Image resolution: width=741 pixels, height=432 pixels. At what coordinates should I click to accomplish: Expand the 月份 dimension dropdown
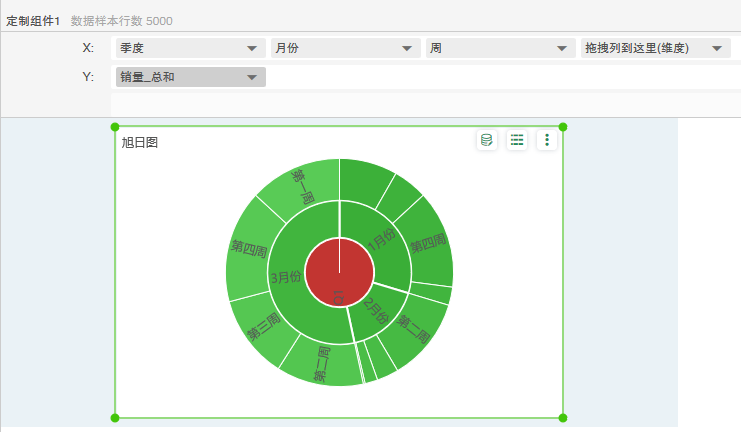(406, 48)
